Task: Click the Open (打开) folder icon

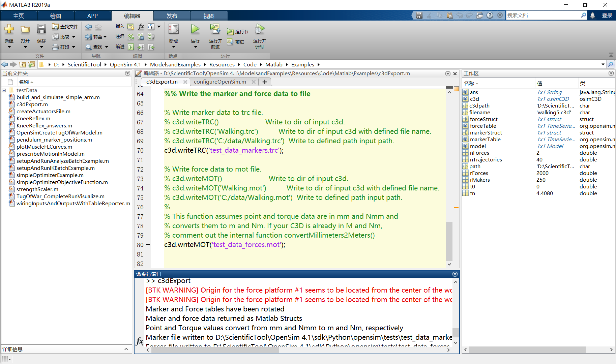Action: click(x=25, y=29)
